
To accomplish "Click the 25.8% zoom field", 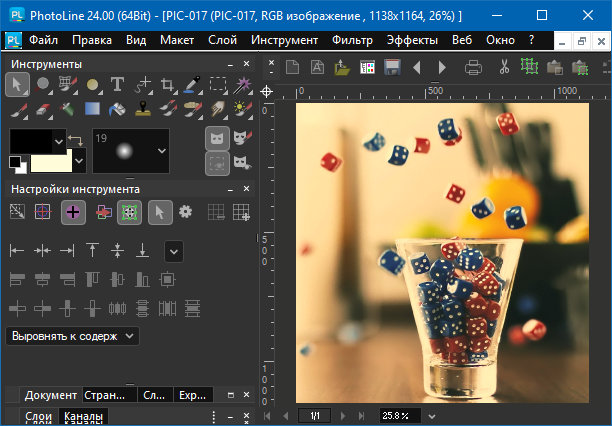I will [x=399, y=415].
